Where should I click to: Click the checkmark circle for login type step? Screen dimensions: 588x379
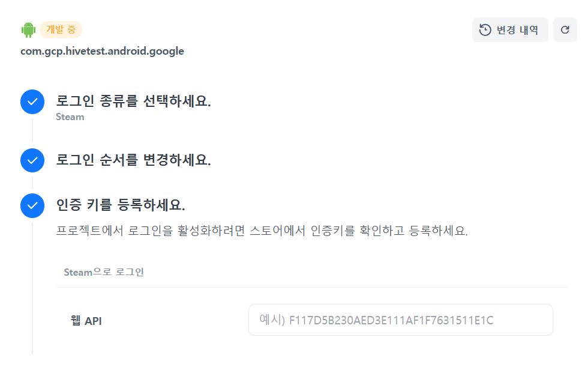click(x=32, y=102)
